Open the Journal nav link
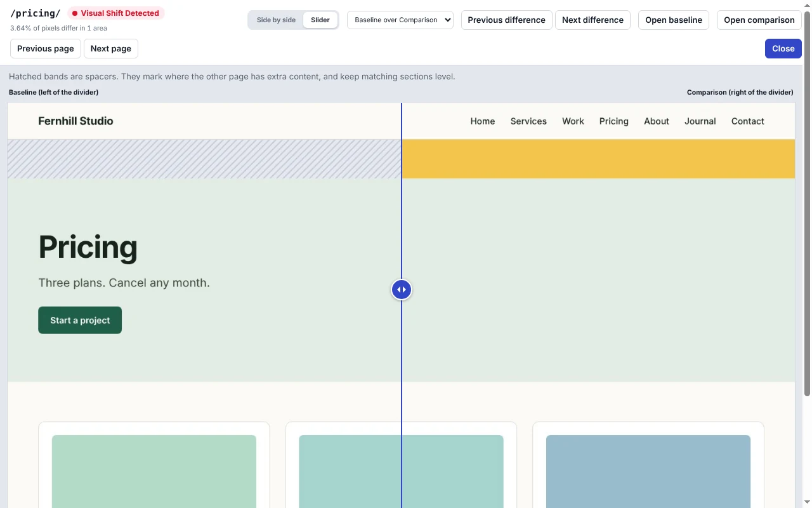Screen dimensions: 812x508 pyautogui.click(x=700, y=121)
